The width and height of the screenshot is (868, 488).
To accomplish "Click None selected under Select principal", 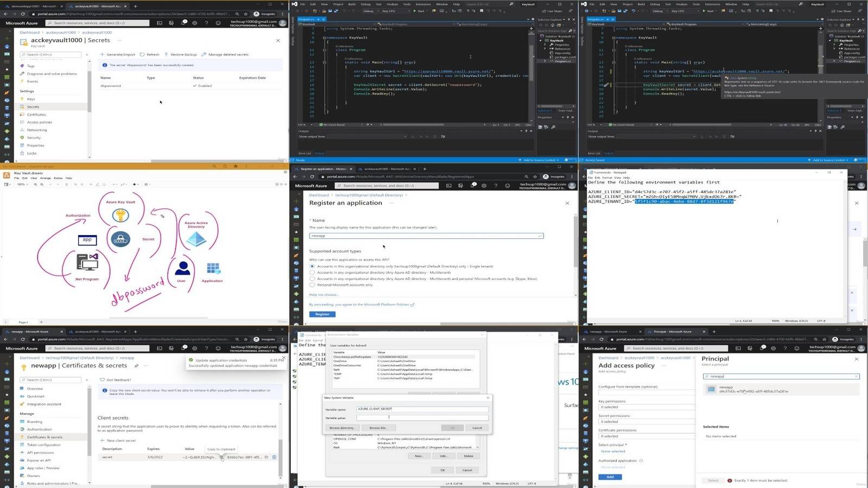I will click(x=613, y=452).
